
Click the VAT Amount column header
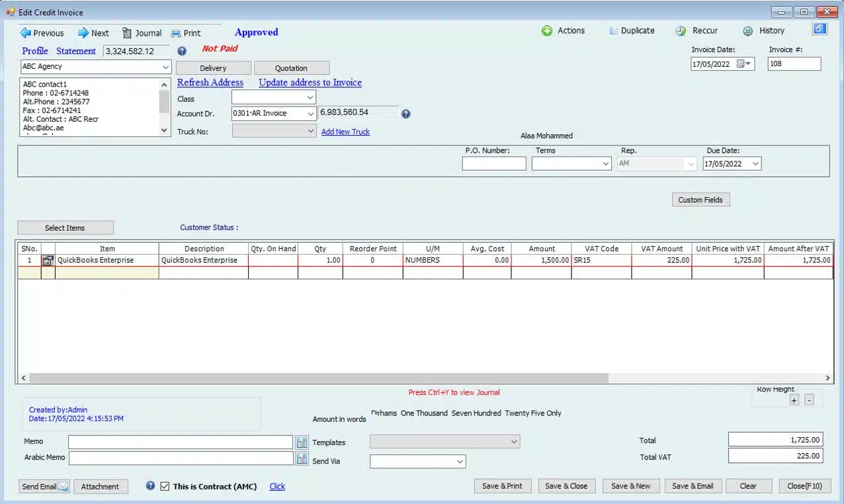tap(661, 249)
